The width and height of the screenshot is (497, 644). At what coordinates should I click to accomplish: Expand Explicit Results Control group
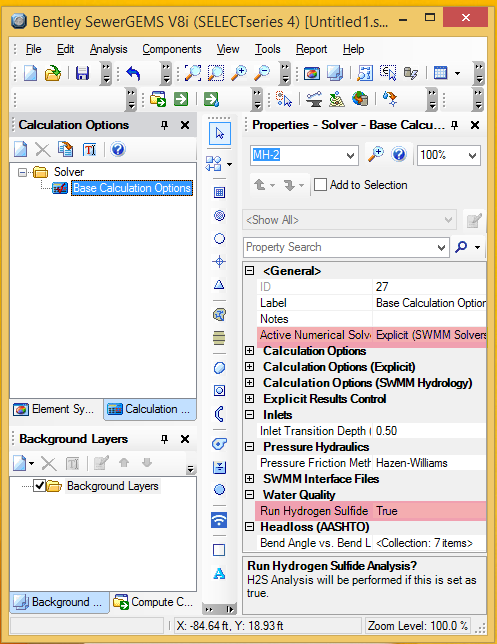(249, 399)
